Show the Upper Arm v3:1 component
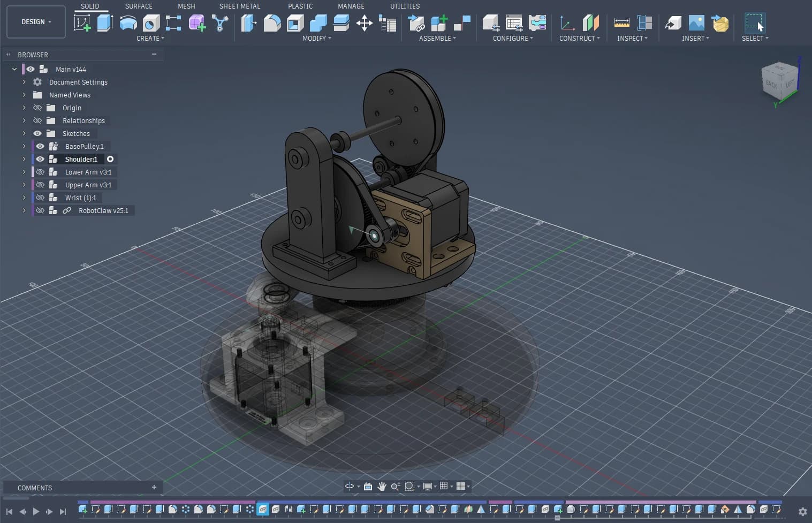812x523 pixels. (40, 185)
